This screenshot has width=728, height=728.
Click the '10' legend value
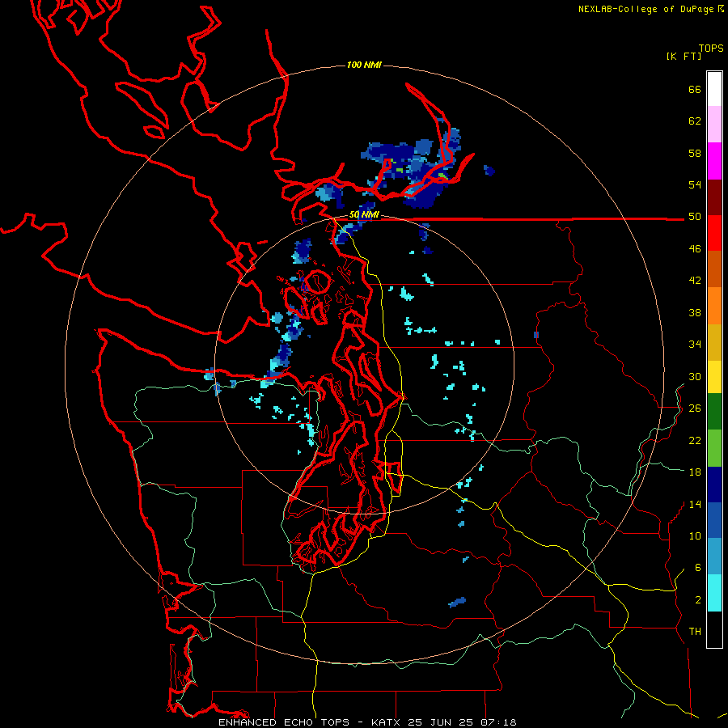click(x=695, y=535)
